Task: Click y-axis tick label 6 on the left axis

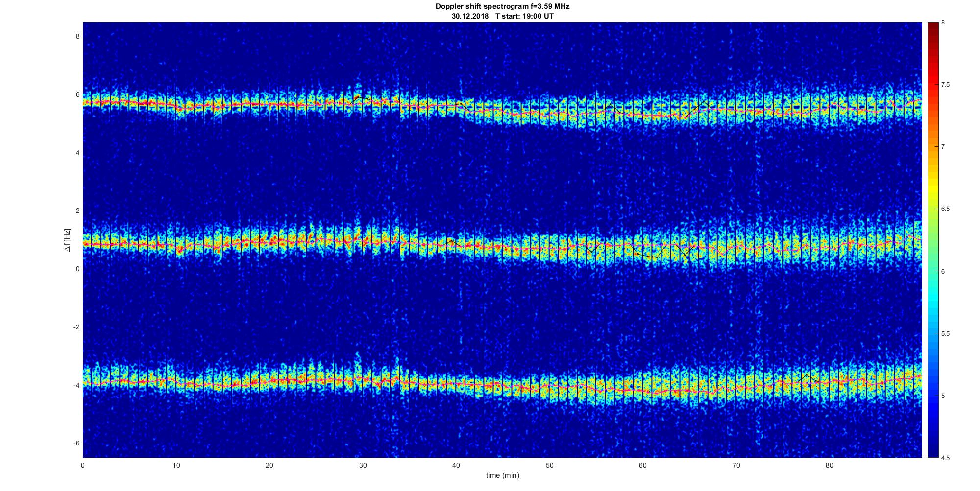Action: click(x=77, y=94)
